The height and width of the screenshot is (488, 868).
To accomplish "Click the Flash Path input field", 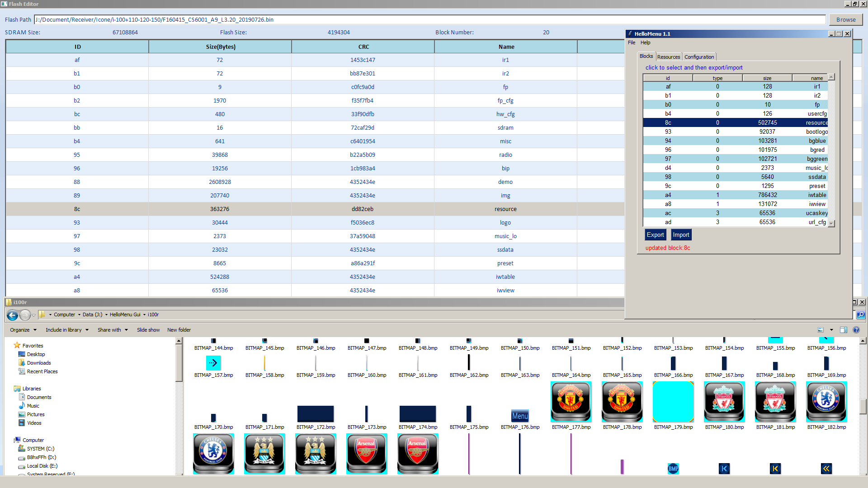I will click(429, 19).
